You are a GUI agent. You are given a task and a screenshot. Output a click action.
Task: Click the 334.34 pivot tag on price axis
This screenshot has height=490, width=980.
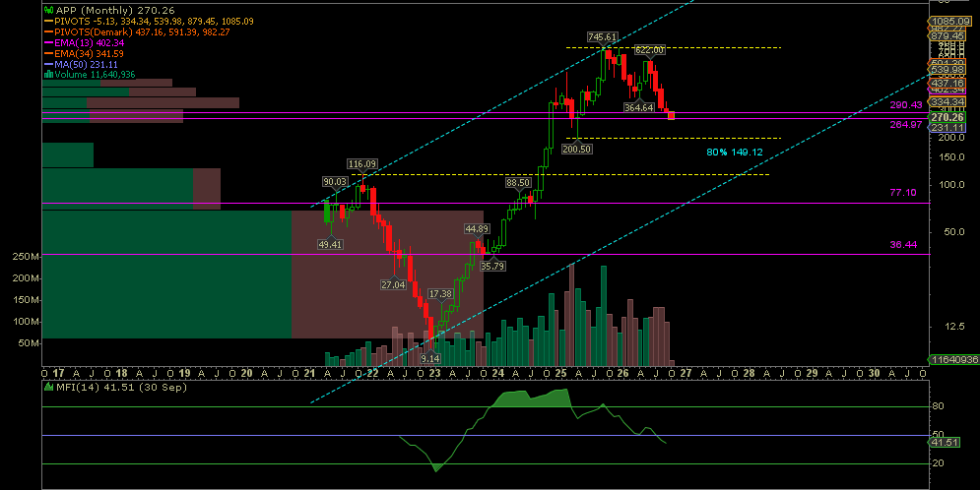pos(948,101)
